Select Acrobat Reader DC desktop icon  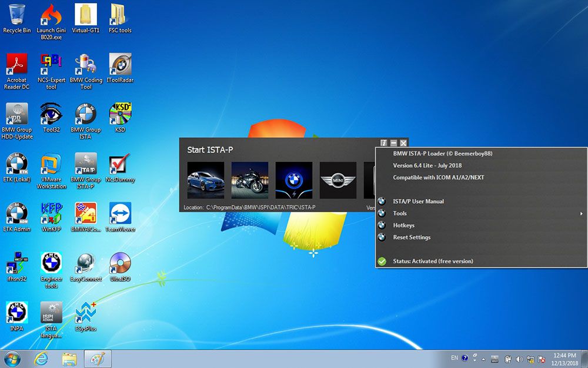(x=17, y=71)
